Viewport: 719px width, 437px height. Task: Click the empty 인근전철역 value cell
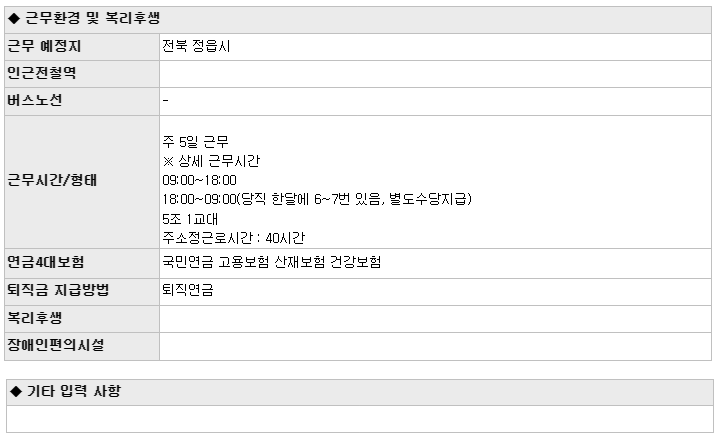point(436,74)
